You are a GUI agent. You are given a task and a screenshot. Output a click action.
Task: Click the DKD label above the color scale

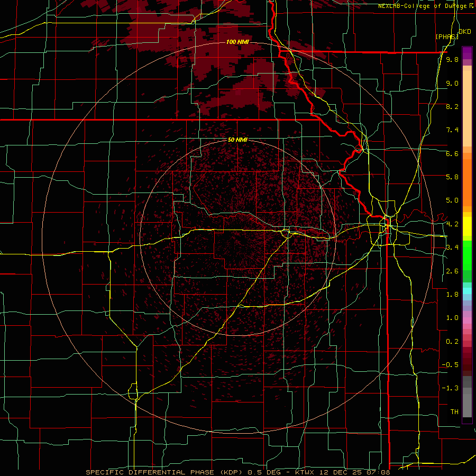(x=464, y=32)
